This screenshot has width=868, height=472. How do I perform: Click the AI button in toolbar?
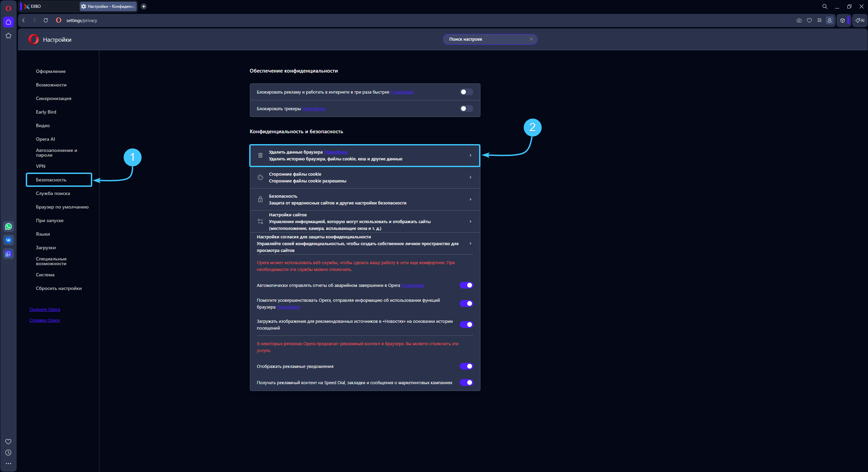click(x=860, y=20)
